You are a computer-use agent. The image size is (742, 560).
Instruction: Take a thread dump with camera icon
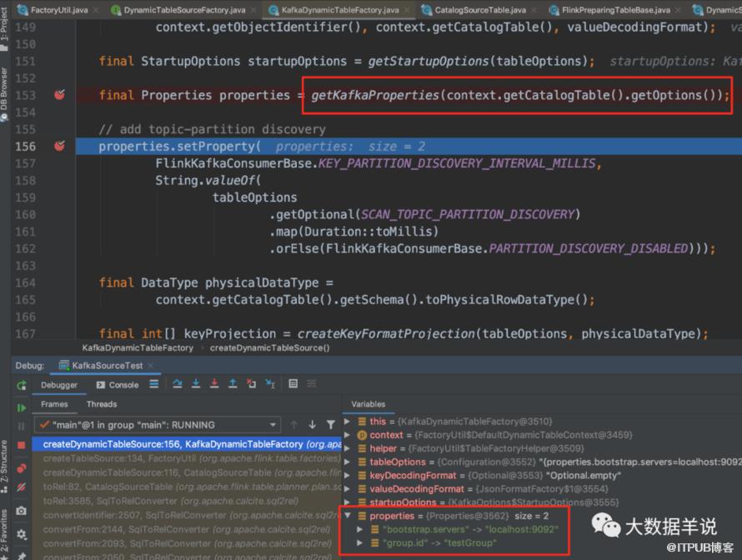click(22, 511)
